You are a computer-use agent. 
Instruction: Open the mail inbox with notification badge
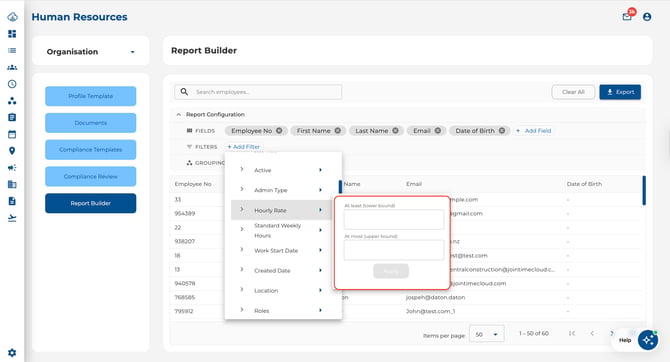pos(627,16)
